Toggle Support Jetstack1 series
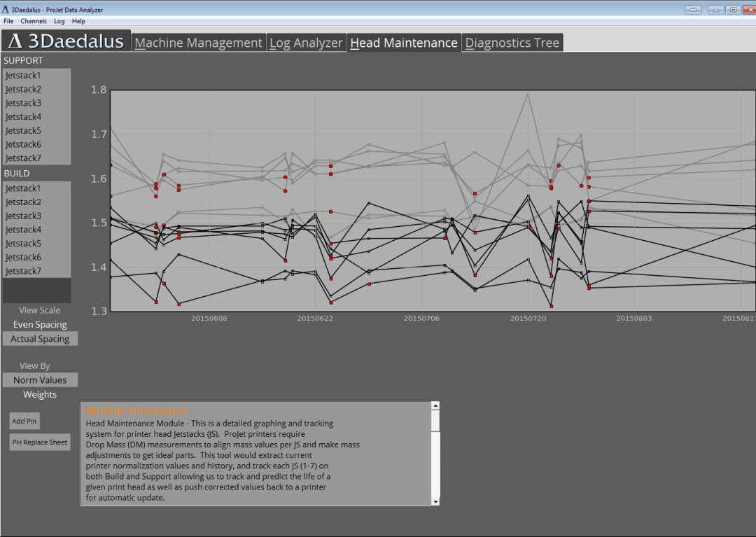This screenshot has height=537, width=756. 24,76
